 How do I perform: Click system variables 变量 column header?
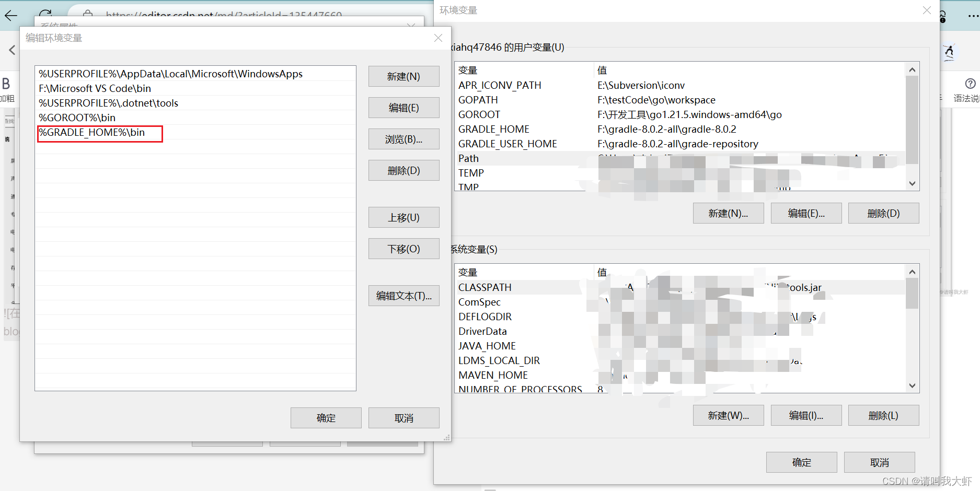tap(524, 272)
